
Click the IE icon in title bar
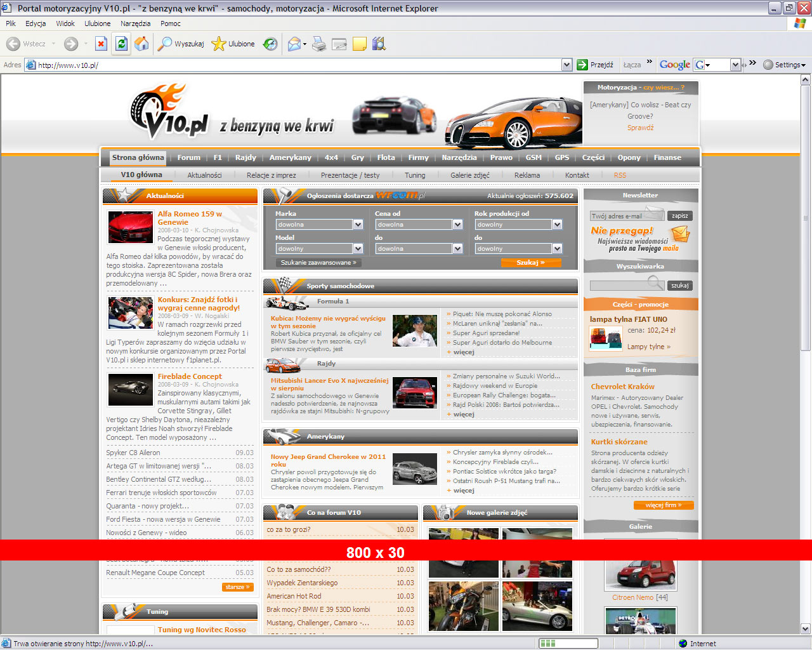point(7,8)
